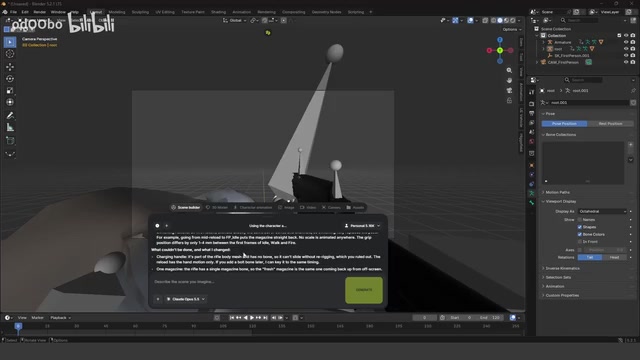Viewport: 640px width, 360px height.
Task: Click the Head relations button
Action: pos(614,258)
